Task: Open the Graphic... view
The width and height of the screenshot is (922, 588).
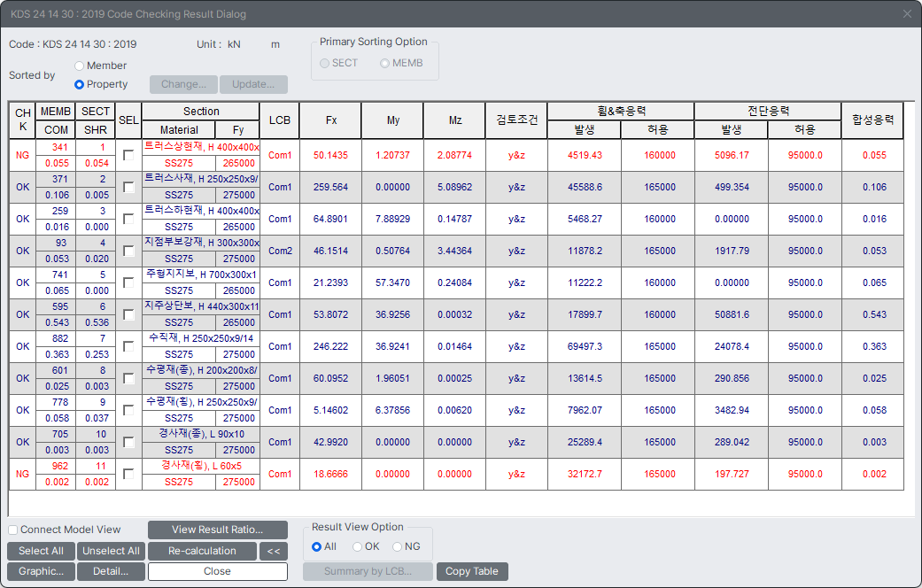Action: 41,571
